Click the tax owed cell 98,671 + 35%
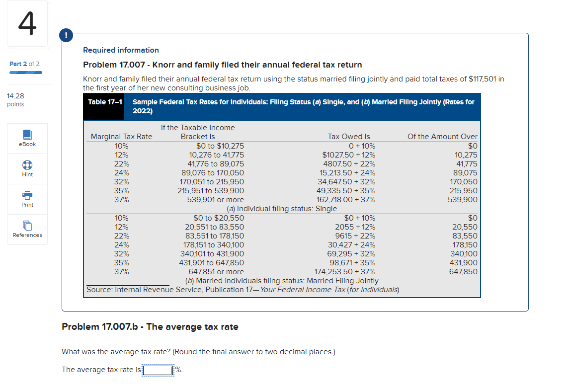Image resolution: width=566 pixels, height=392 pixels. (x=352, y=263)
